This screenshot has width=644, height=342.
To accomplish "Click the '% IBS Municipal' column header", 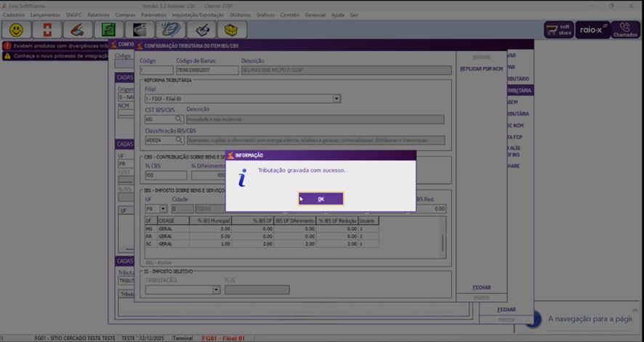I will pyautogui.click(x=210, y=221).
